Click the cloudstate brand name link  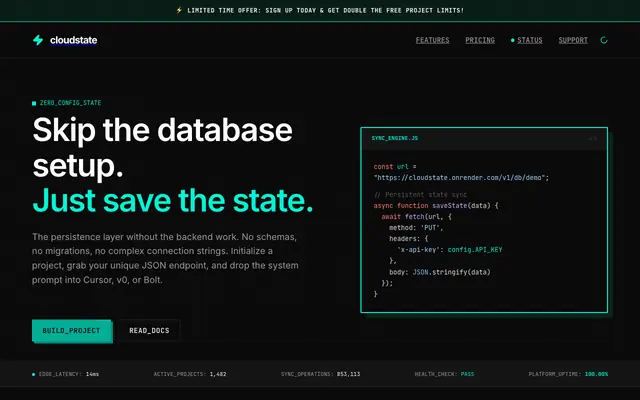(73, 40)
